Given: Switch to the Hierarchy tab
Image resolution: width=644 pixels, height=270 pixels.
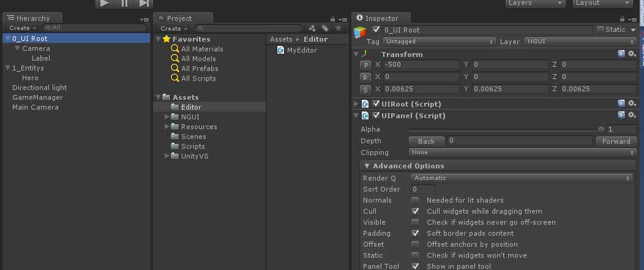Looking at the screenshot, I should tap(33, 18).
